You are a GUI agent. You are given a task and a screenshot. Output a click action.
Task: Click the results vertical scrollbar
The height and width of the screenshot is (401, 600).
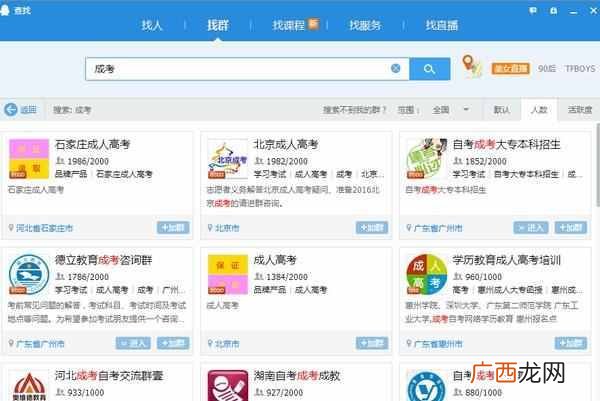[x=597, y=165]
